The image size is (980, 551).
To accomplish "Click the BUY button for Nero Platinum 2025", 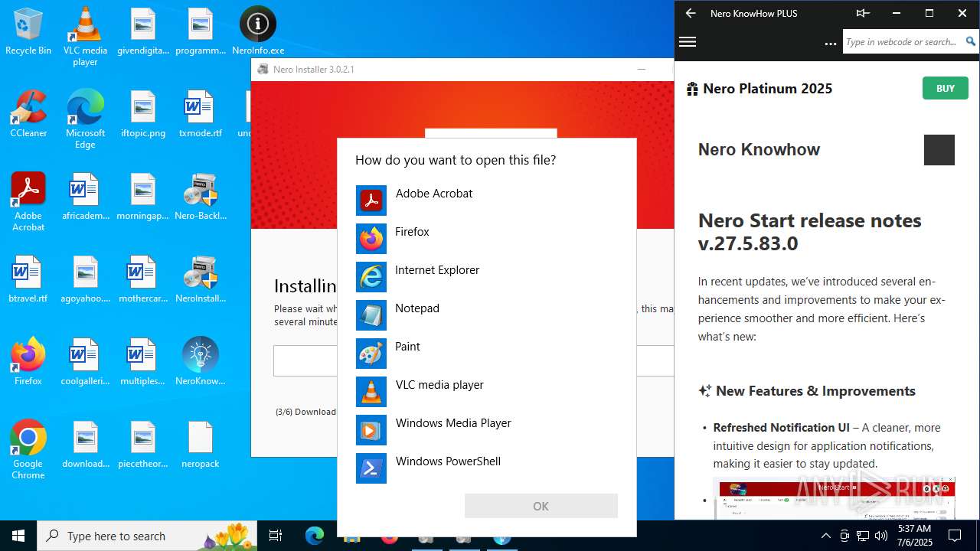I will coord(945,88).
